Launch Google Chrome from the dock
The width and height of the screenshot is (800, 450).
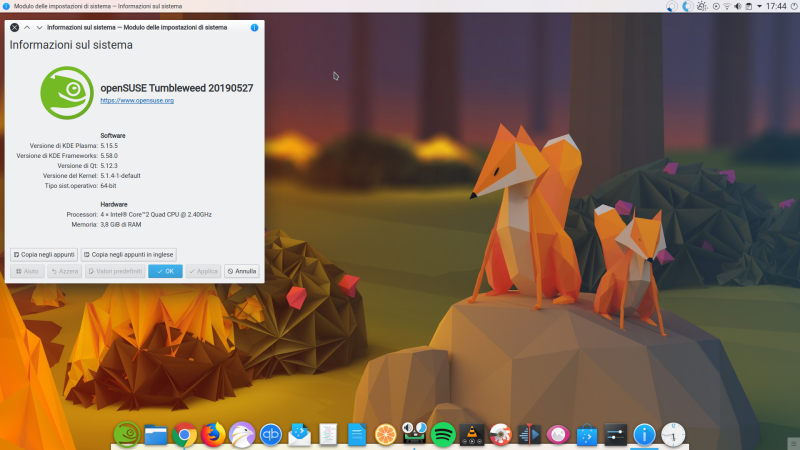pyautogui.click(x=184, y=435)
